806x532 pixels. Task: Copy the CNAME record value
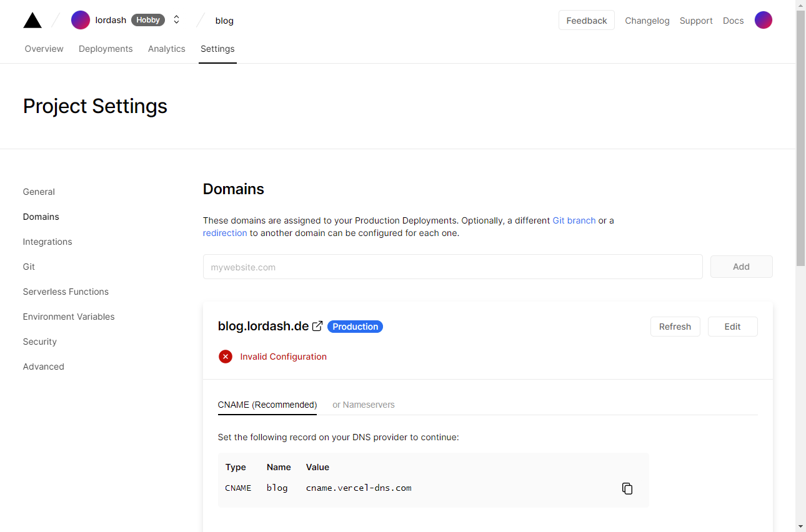627,488
